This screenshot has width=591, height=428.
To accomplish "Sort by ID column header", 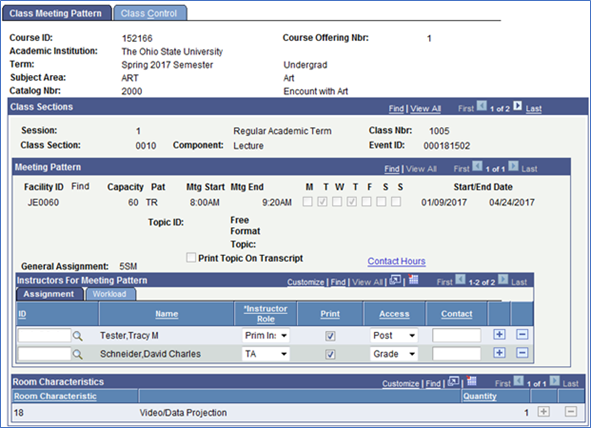I will click(x=22, y=313).
